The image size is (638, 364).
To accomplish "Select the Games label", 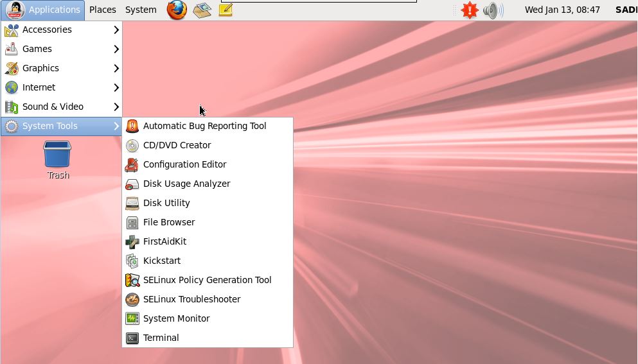I will (x=37, y=49).
